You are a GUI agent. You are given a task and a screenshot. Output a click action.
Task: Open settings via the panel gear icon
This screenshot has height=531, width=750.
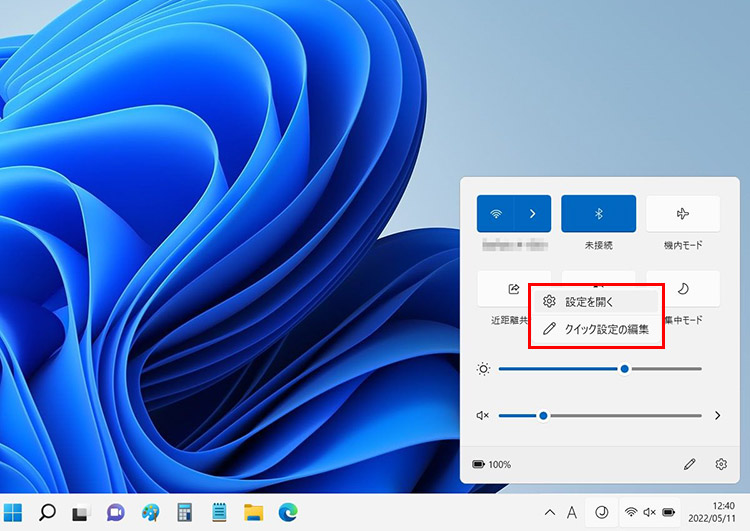point(721,464)
